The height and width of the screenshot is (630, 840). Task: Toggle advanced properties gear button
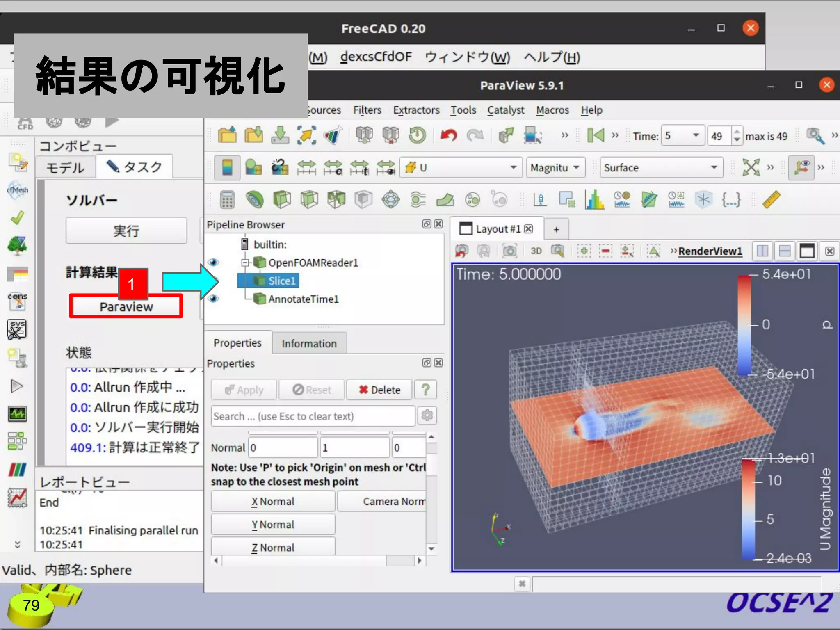tap(427, 415)
